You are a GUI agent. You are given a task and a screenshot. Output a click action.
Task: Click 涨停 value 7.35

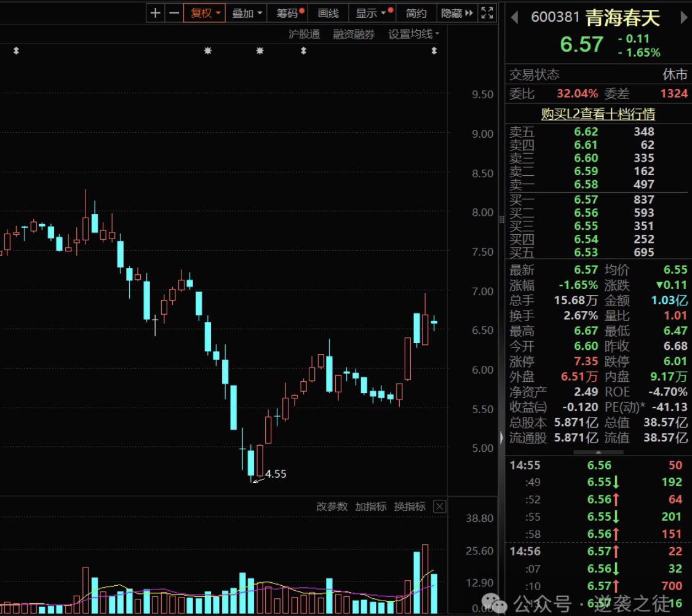(x=586, y=361)
